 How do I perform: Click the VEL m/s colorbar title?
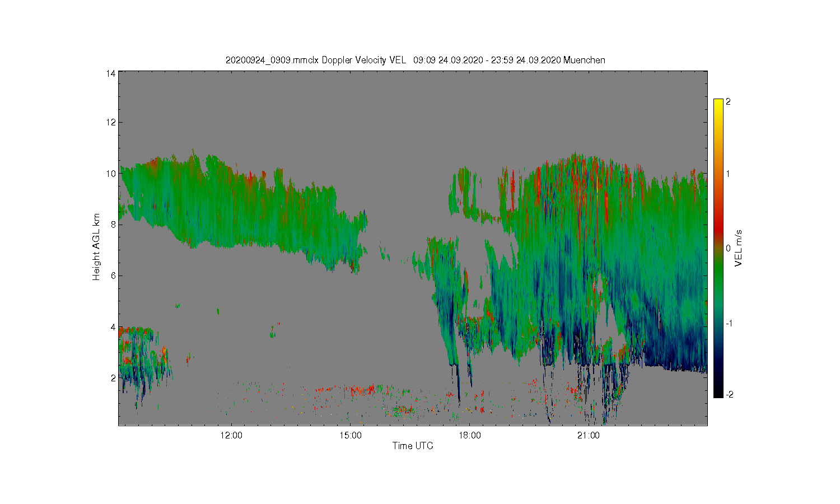click(x=738, y=248)
